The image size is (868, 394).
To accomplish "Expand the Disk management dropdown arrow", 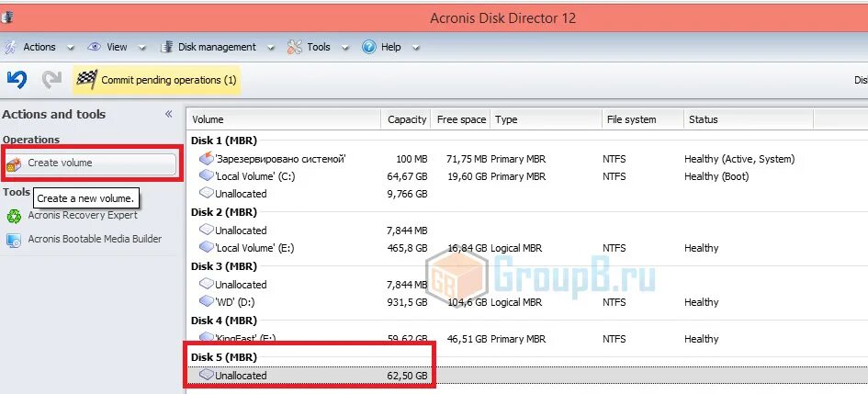I will [272, 48].
